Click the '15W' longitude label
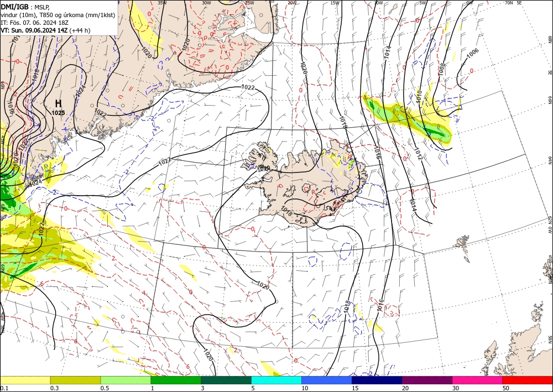This screenshot has height=392, width=553. click(335, 3)
